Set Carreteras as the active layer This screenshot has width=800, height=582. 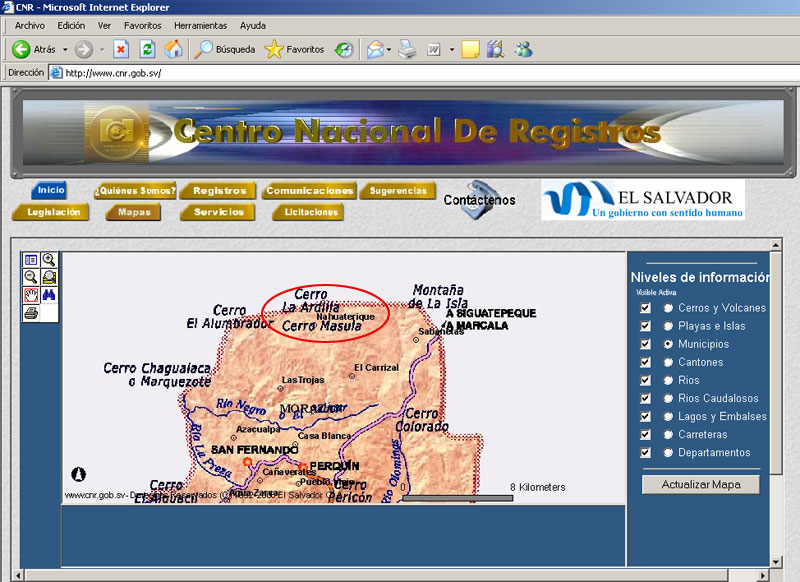[x=668, y=435]
